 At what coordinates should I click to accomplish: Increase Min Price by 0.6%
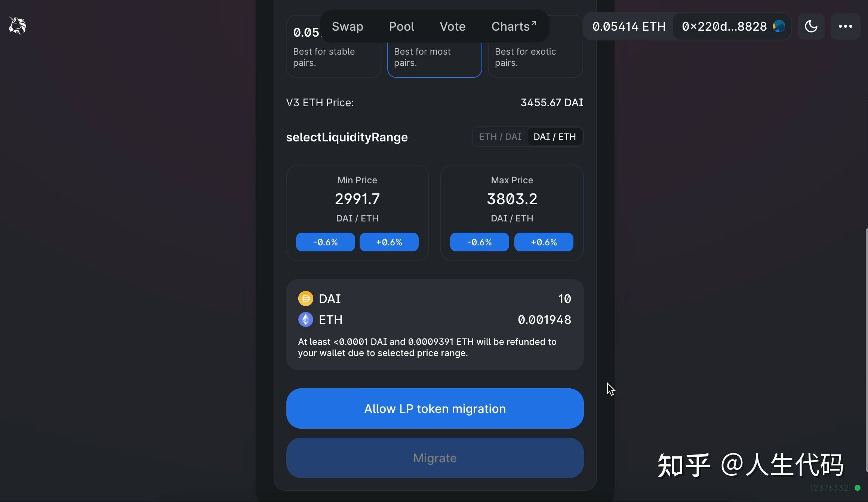pyautogui.click(x=389, y=241)
